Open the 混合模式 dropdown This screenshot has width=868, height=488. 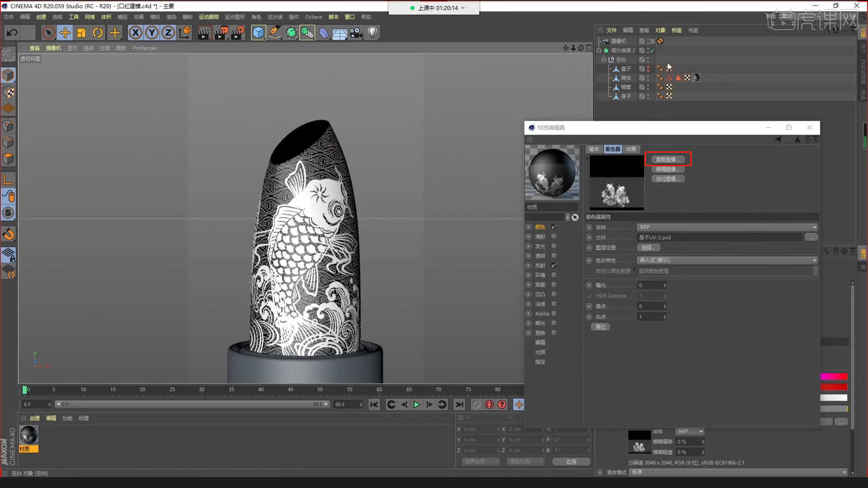(x=738, y=472)
